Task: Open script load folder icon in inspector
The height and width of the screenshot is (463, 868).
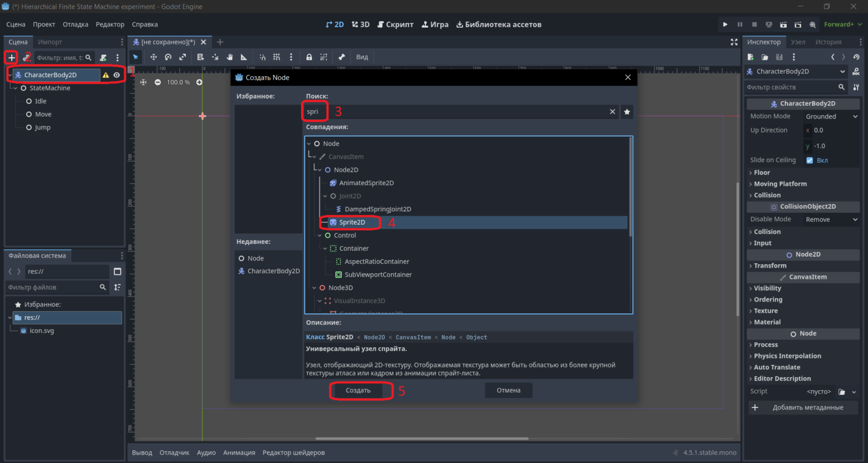Action: pyautogui.click(x=841, y=392)
